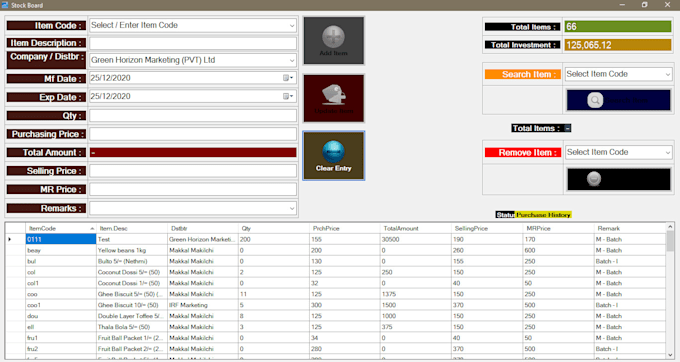Image resolution: width=680 pixels, height=362 pixels.
Task: Focus the MR Price field
Action: coord(193,189)
